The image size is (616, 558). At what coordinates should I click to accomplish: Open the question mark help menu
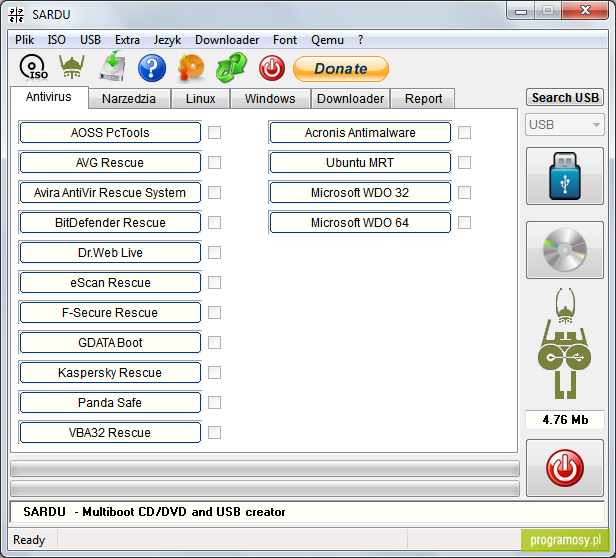click(360, 40)
